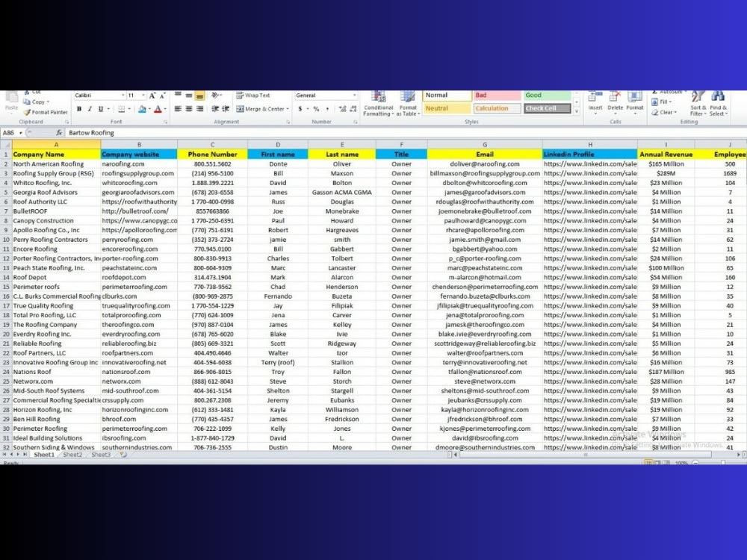Image resolution: width=747 pixels, height=560 pixels.
Task: Switch to Sheet2 tab
Action: point(72,455)
